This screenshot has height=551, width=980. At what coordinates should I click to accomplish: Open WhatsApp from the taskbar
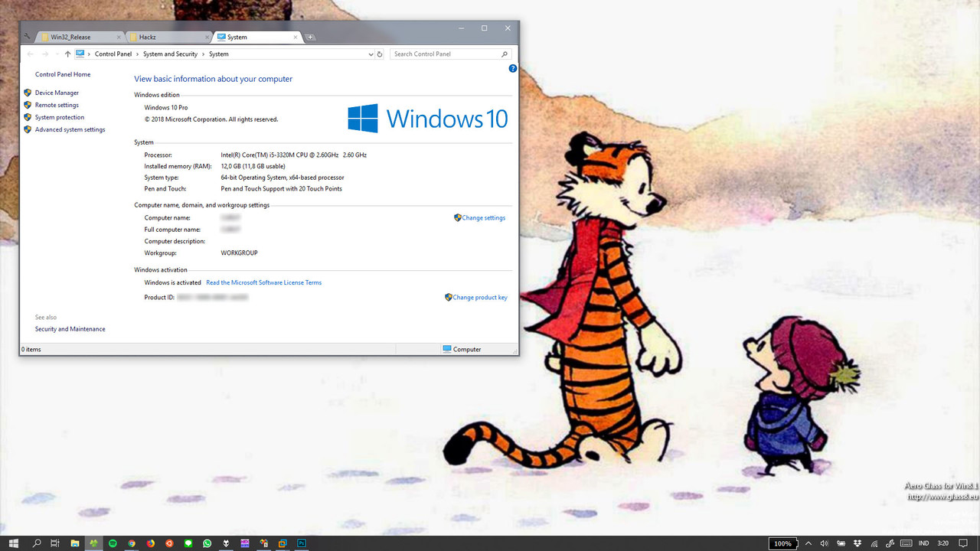point(207,543)
